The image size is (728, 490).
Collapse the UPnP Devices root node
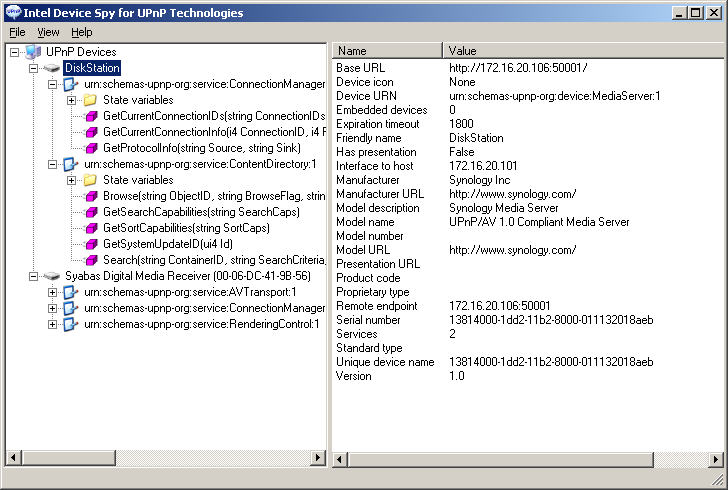14,52
